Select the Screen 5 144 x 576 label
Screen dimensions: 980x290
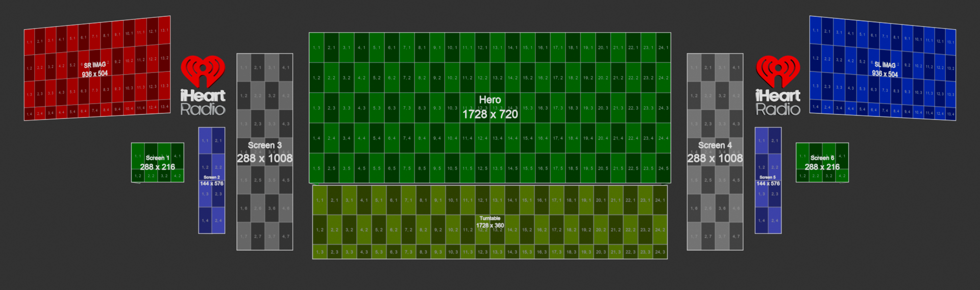tap(768, 181)
